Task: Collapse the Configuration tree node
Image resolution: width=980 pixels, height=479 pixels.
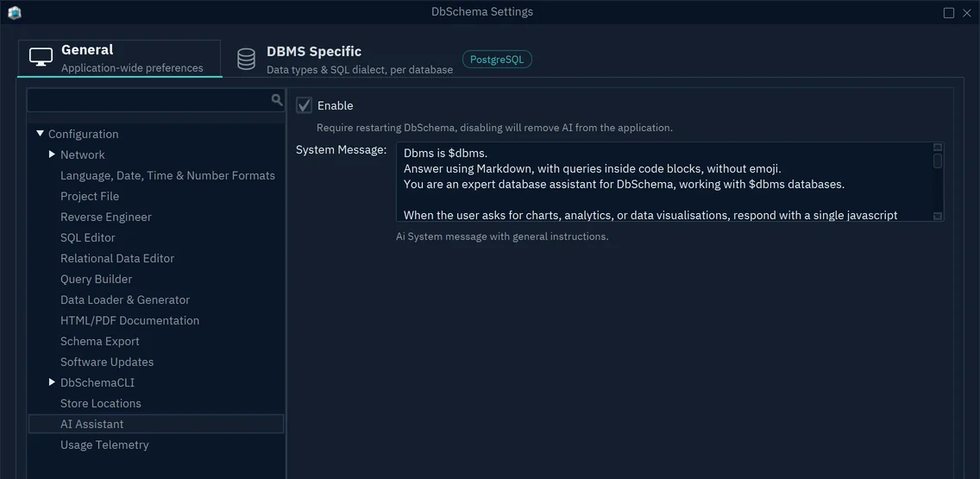Action: (41, 133)
